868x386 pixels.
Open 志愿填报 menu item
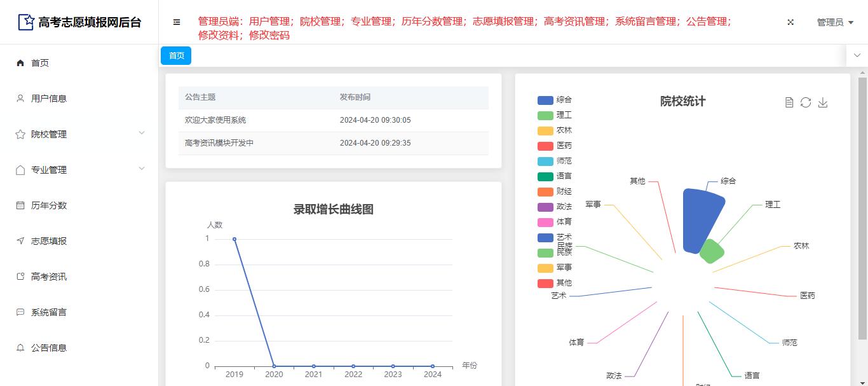tap(49, 241)
